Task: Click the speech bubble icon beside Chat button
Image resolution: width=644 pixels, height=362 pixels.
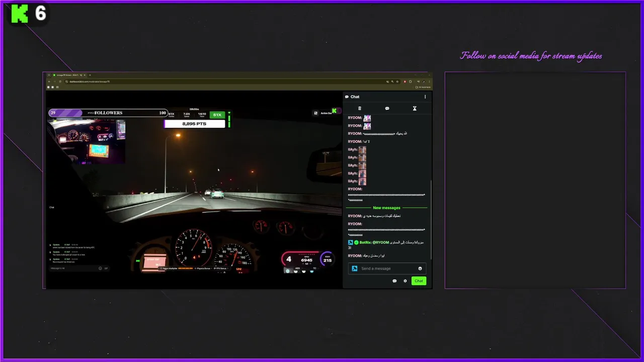Action: point(394,281)
